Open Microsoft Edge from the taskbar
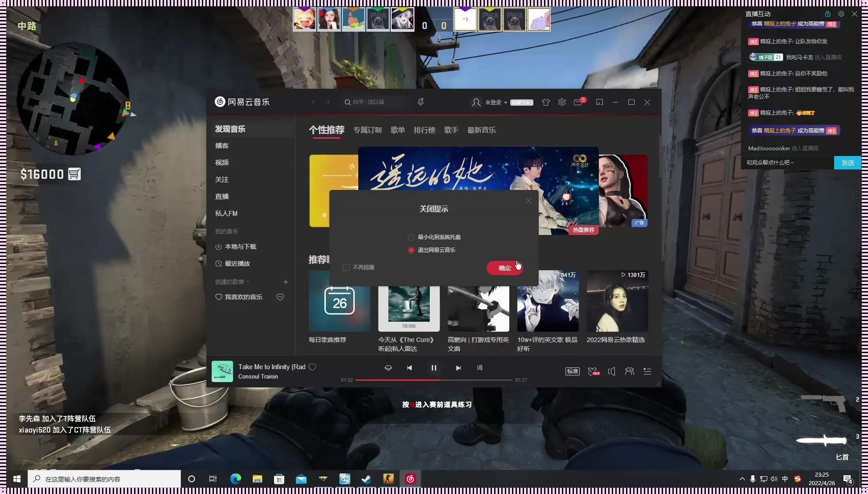The image size is (868, 494). [235, 479]
